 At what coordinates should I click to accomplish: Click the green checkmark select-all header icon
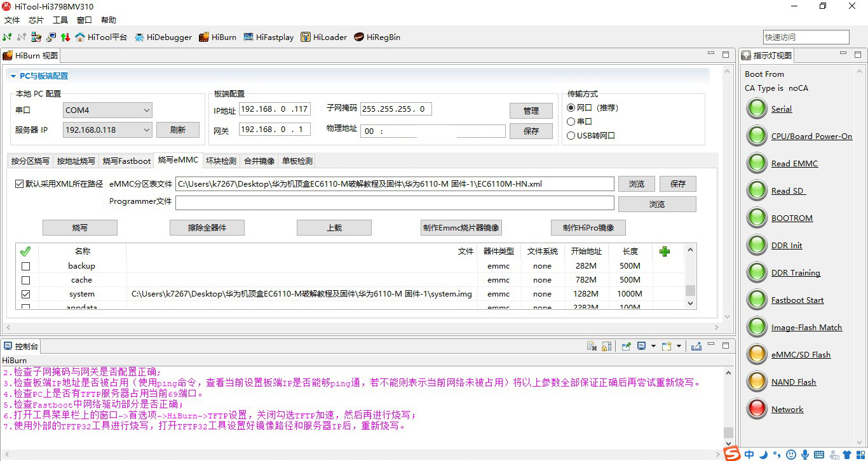click(x=25, y=251)
